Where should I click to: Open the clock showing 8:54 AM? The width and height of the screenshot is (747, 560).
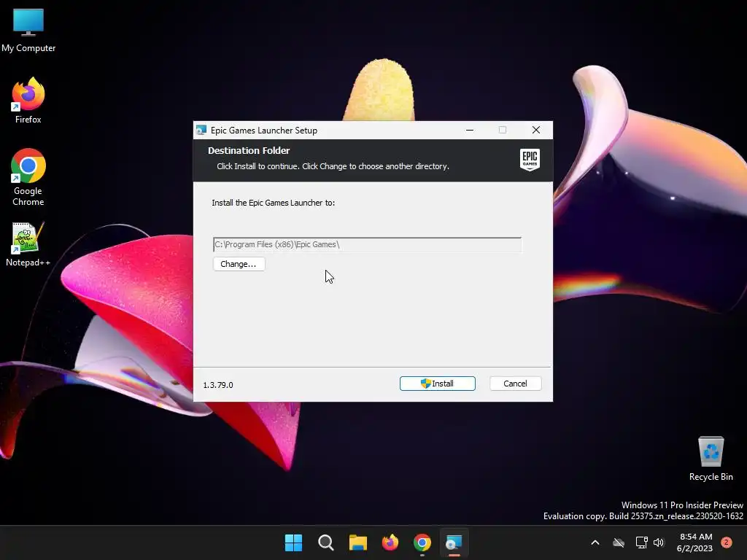tap(695, 542)
